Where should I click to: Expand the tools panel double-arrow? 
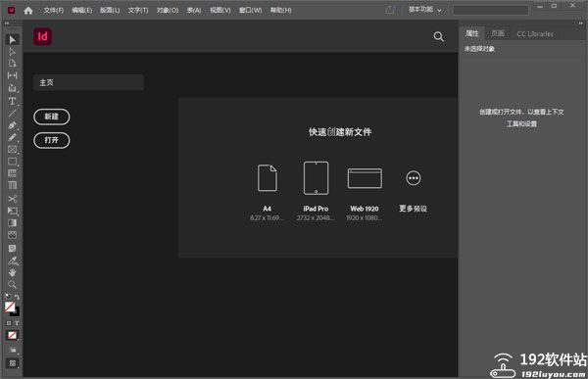(x=7, y=24)
